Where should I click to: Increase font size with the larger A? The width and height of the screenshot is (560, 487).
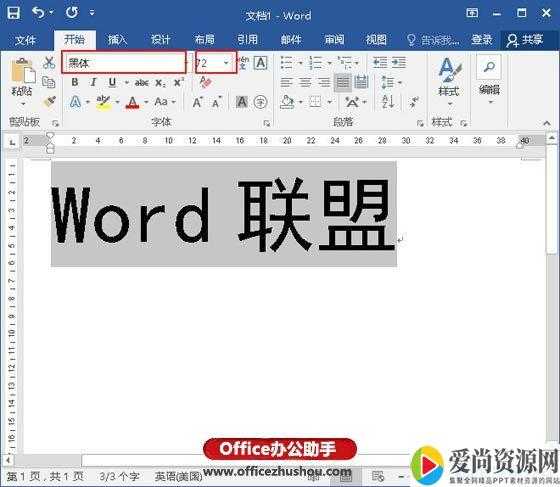pyautogui.click(x=197, y=102)
